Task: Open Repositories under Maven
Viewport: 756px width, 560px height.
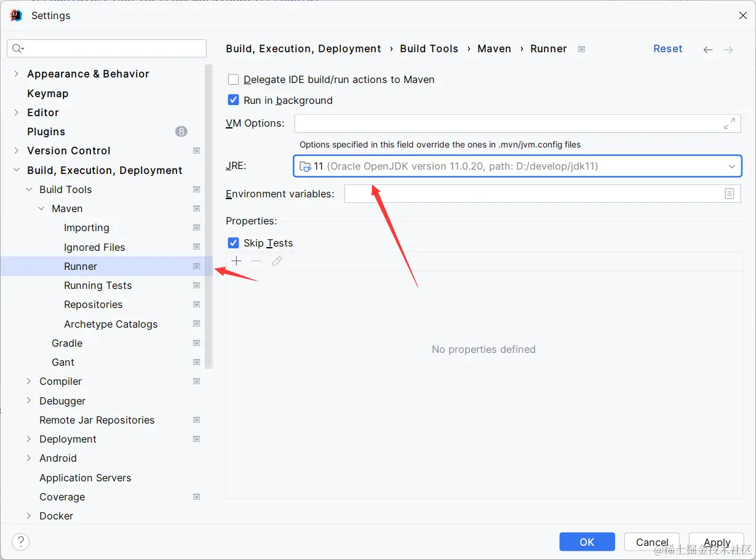Action: click(x=94, y=304)
